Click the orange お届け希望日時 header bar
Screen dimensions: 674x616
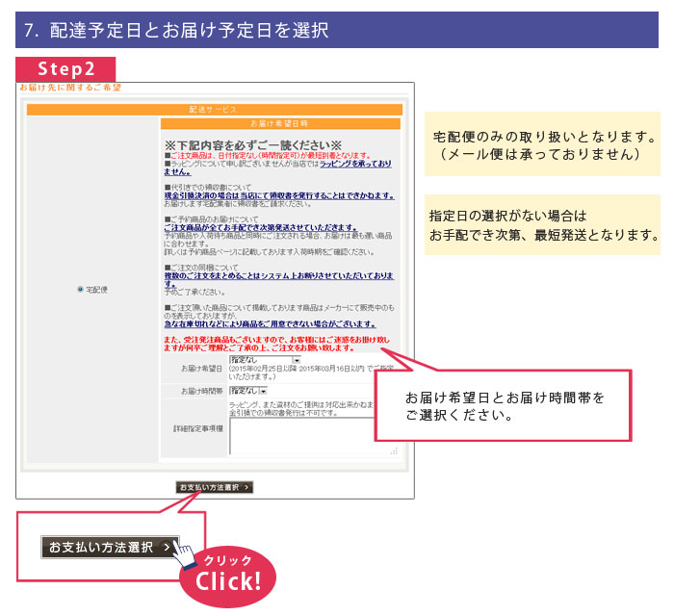pos(279,124)
